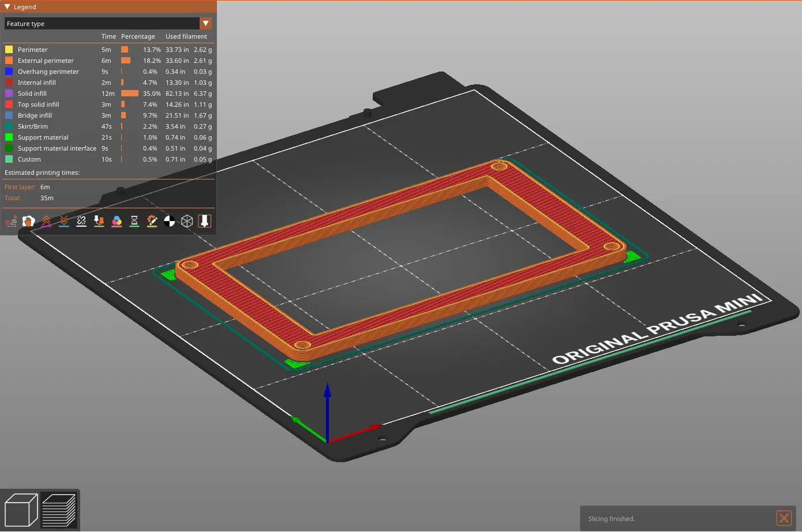Select the sliced layers Preview icon

(59, 510)
